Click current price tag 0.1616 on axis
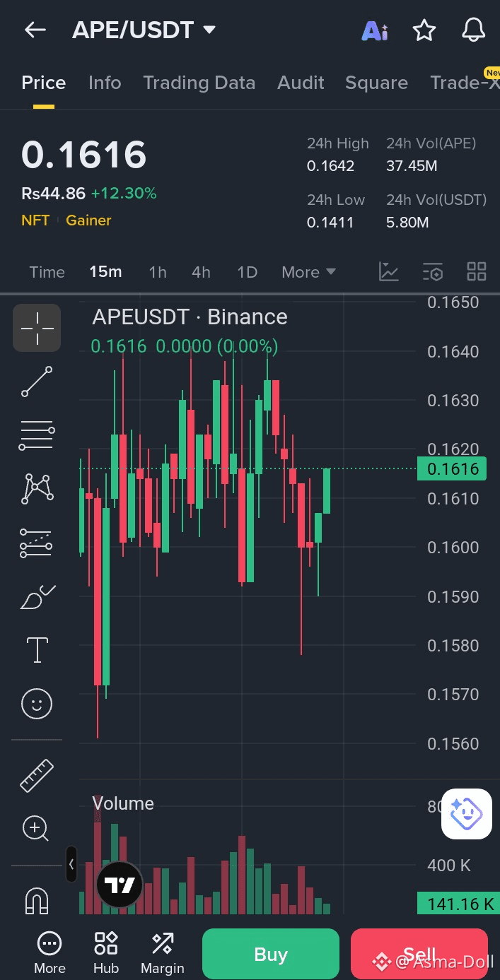The image size is (500, 980). 452,468
